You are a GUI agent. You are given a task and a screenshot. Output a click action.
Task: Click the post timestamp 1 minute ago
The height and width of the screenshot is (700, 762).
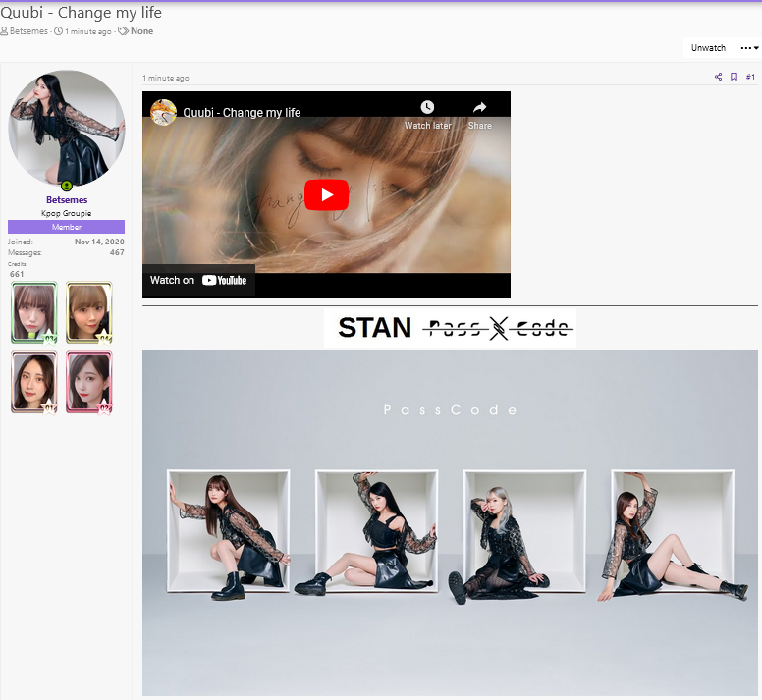[x=166, y=78]
